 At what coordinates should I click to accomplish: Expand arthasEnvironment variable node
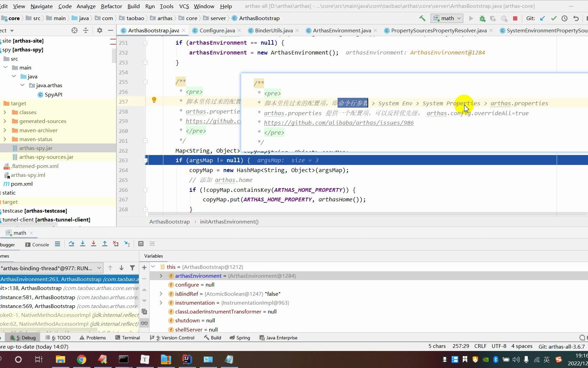161,276
